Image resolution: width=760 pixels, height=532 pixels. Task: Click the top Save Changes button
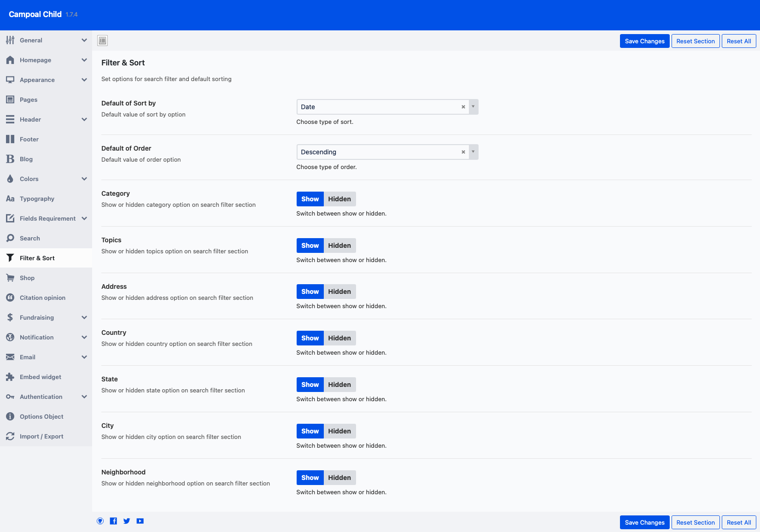click(x=644, y=41)
